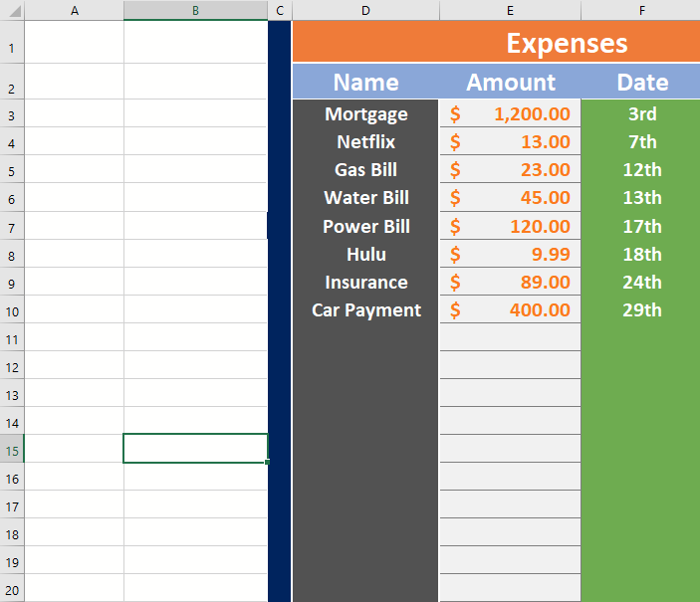Image resolution: width=700 pixels, height=602 pixels.
Task: Select the 29th date cell
Action: point(640,309)
